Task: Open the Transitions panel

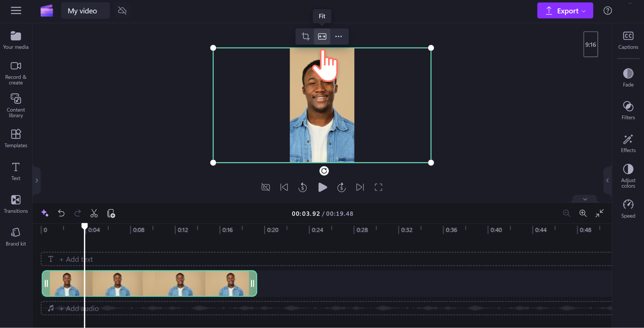Action: point(16,204)
